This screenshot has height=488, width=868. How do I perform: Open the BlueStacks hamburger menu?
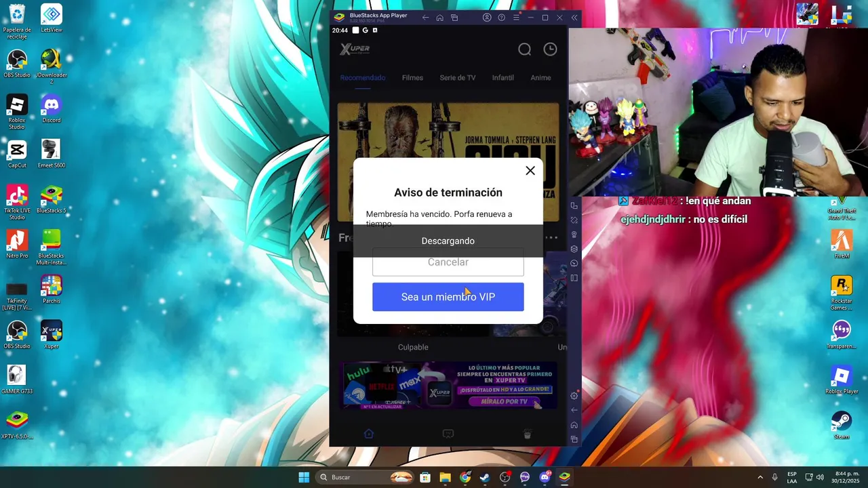coord(516,18)
